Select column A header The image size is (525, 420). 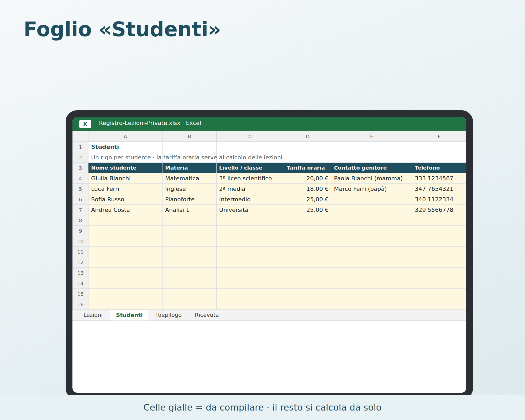[125, 136]
